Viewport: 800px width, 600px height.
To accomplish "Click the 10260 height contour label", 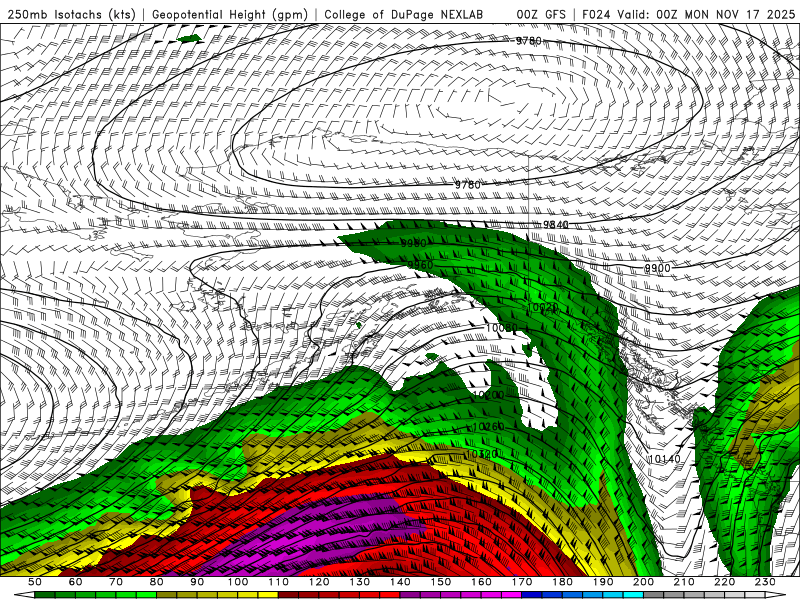I will click(x=488, y=427).
